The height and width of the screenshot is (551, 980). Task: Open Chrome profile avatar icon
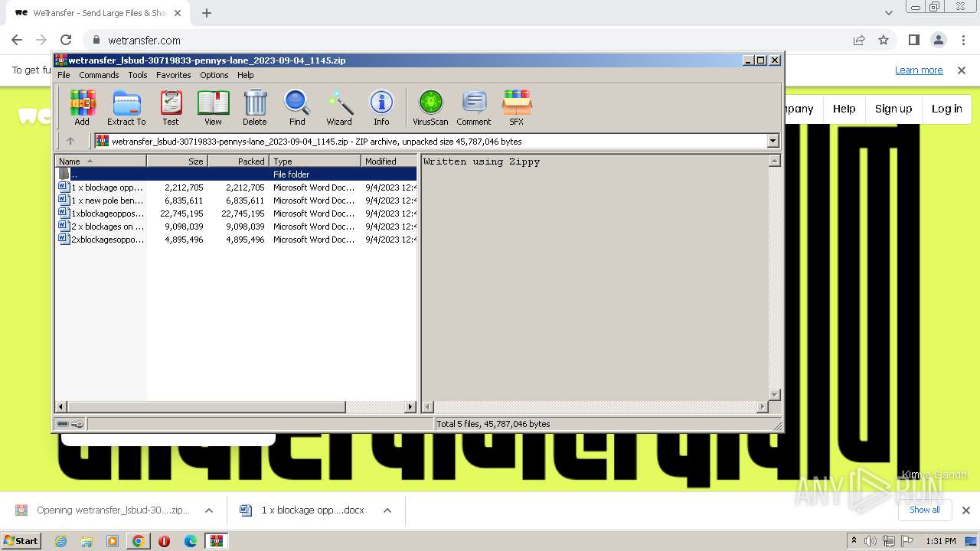(x=938, y=40)
